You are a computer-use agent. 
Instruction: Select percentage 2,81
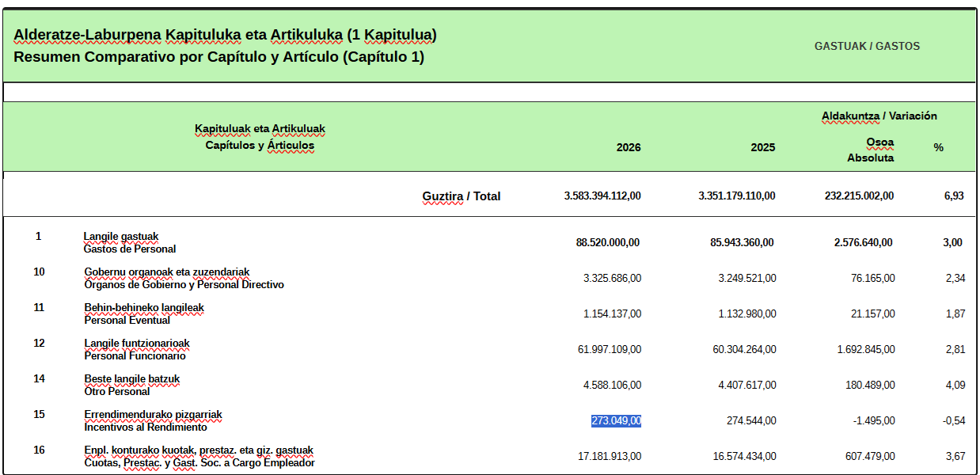coord(955,350)
